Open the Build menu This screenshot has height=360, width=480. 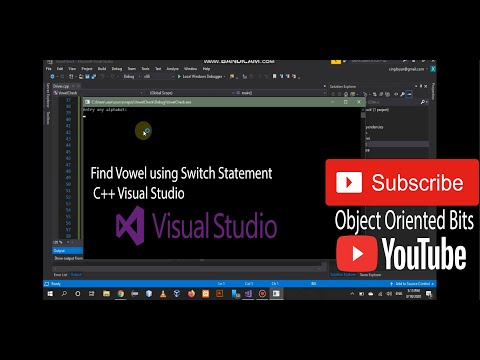coord(102,69)
